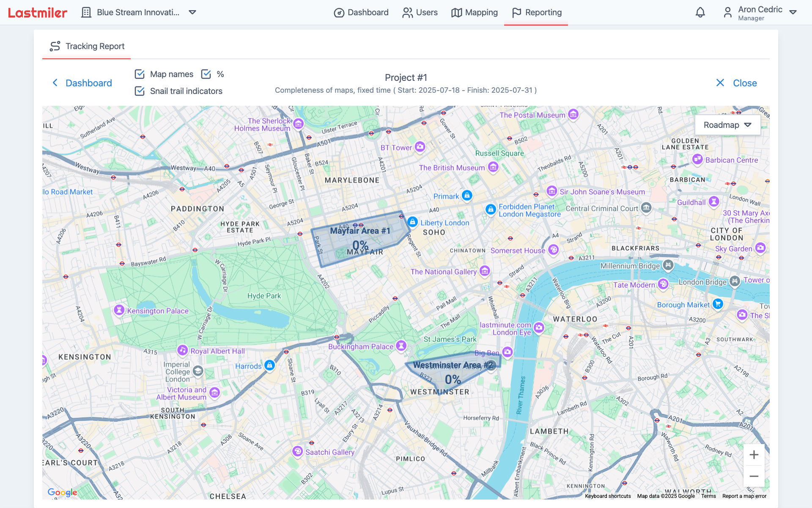Image resolution: width=812 pixels, height=508 pixels.
Task: Zoom in on the map
Action: point(754,455)
